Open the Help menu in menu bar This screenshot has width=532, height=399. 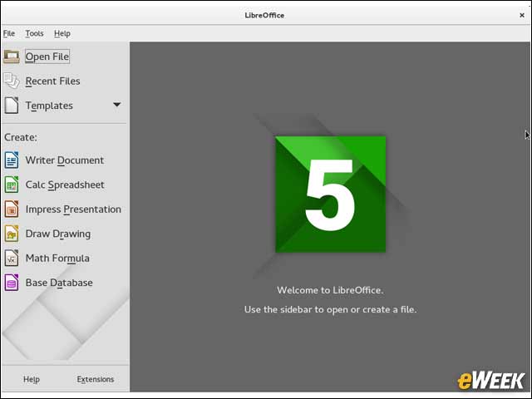click(x=62, y=33)
